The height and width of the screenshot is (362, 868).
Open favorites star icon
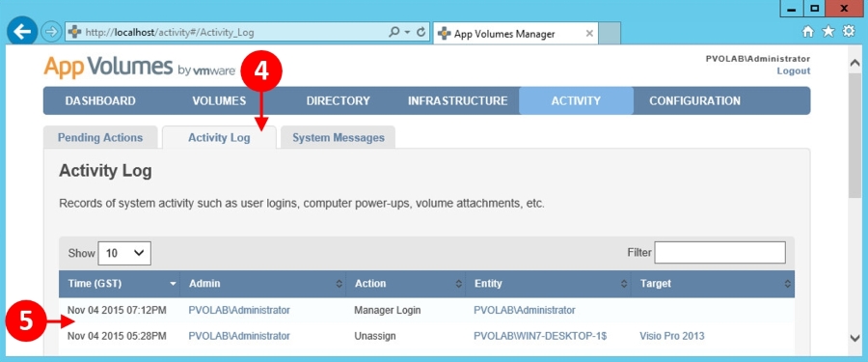point(828,32)
